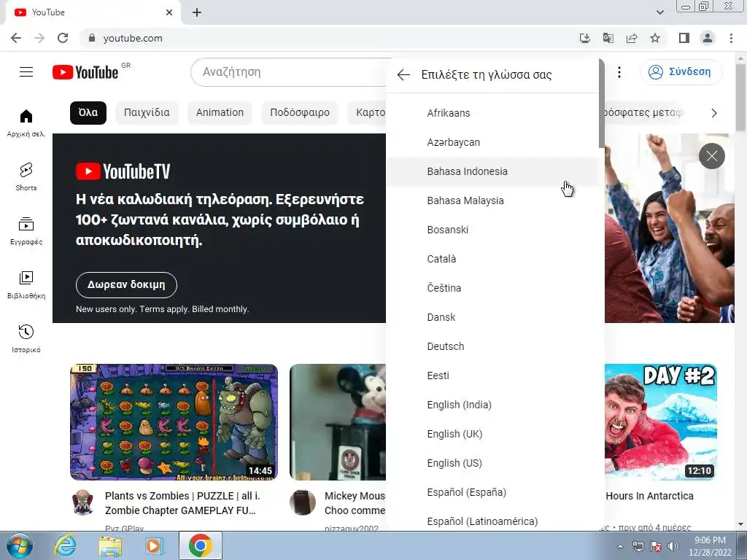
Task: Choose Bosanski language
Action: [x=492, y=230]
